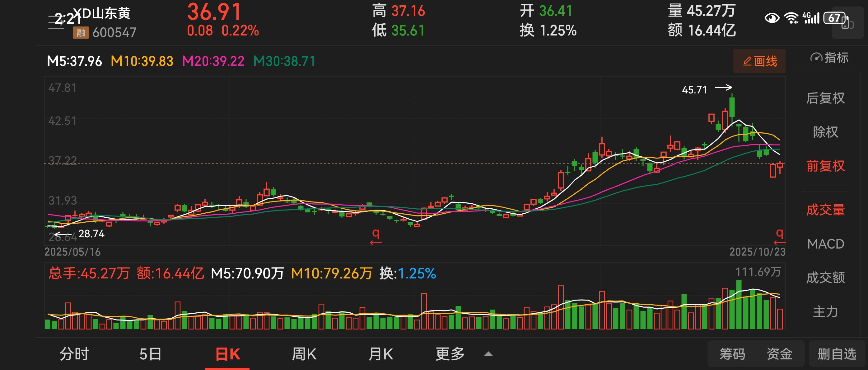Open the 筹码 chip distribution view

pyautogui.click(x=732, y=354)
